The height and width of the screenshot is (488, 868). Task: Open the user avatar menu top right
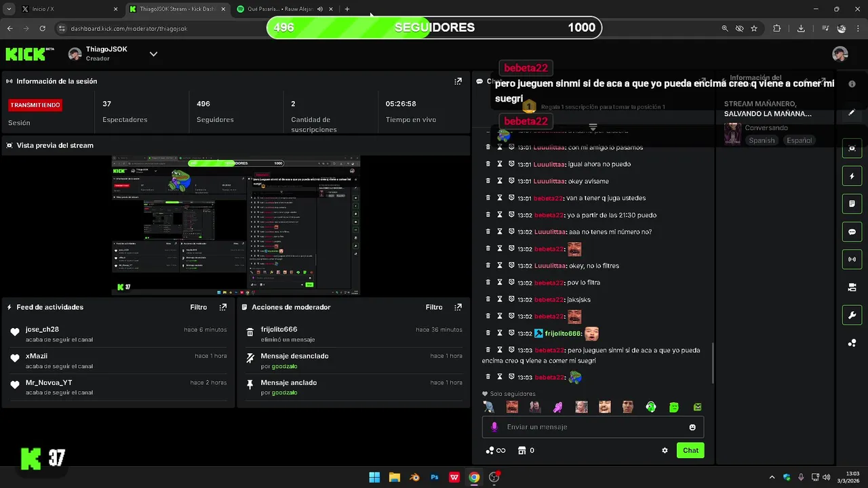[840, 54]
